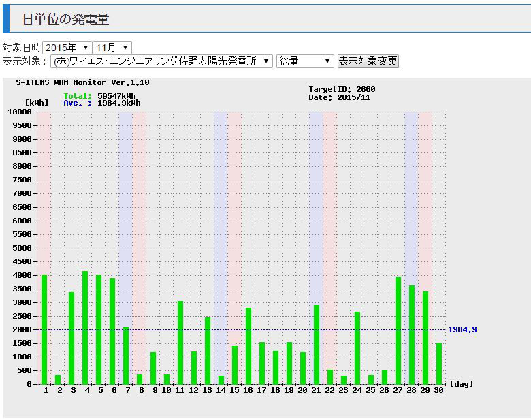This screenshot has width=531, height=420.
Task: Click the 2000 y-axis label
Action: (22, 329)
